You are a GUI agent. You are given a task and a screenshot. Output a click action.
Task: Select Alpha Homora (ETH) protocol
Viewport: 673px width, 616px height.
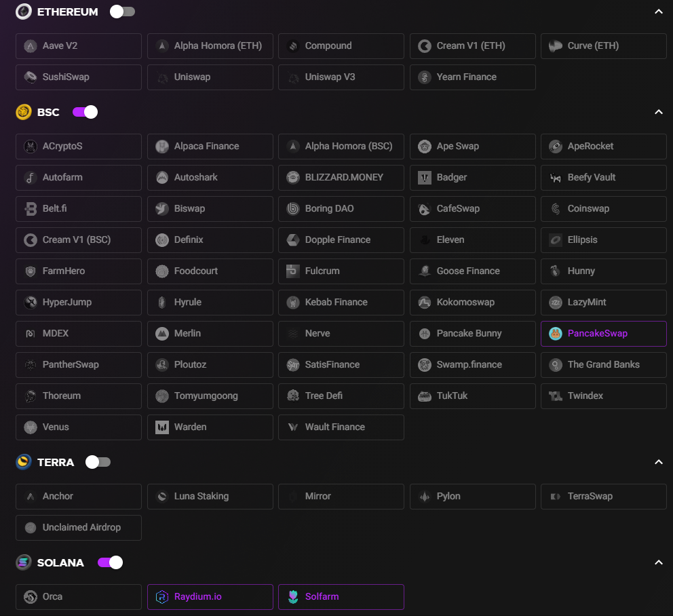coord(210,46)
